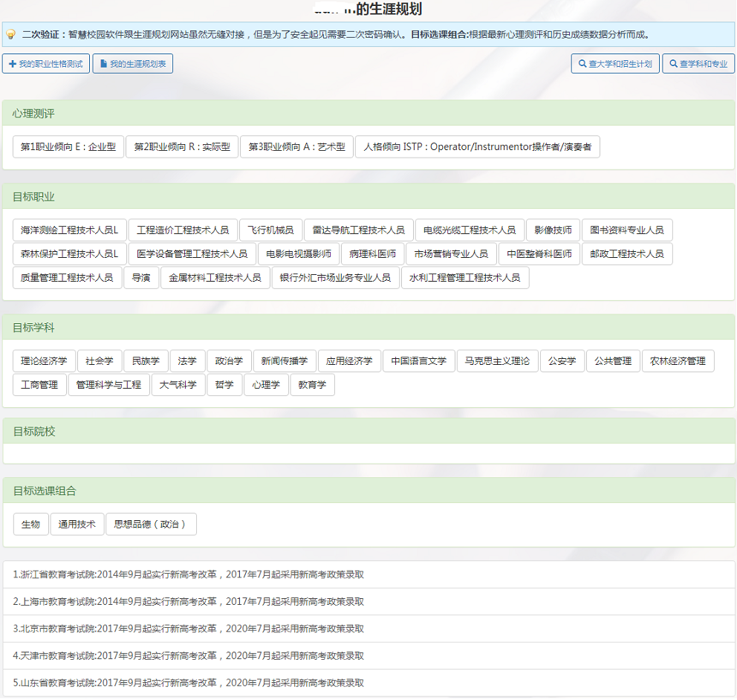Select 生物 under 目标选课组合
Viewport: 737px width, 700px height.
(x=30, y=524)
